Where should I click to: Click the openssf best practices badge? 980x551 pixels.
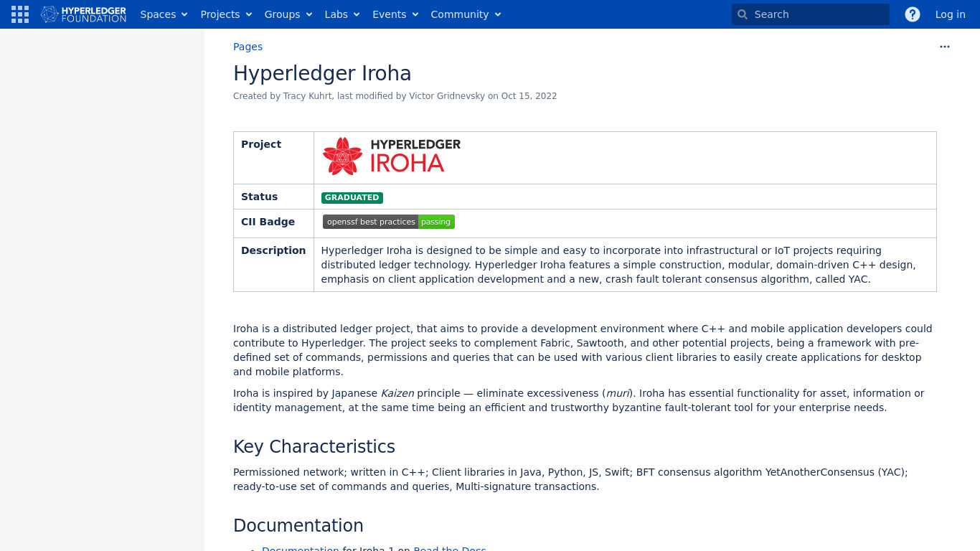point(389,222)
